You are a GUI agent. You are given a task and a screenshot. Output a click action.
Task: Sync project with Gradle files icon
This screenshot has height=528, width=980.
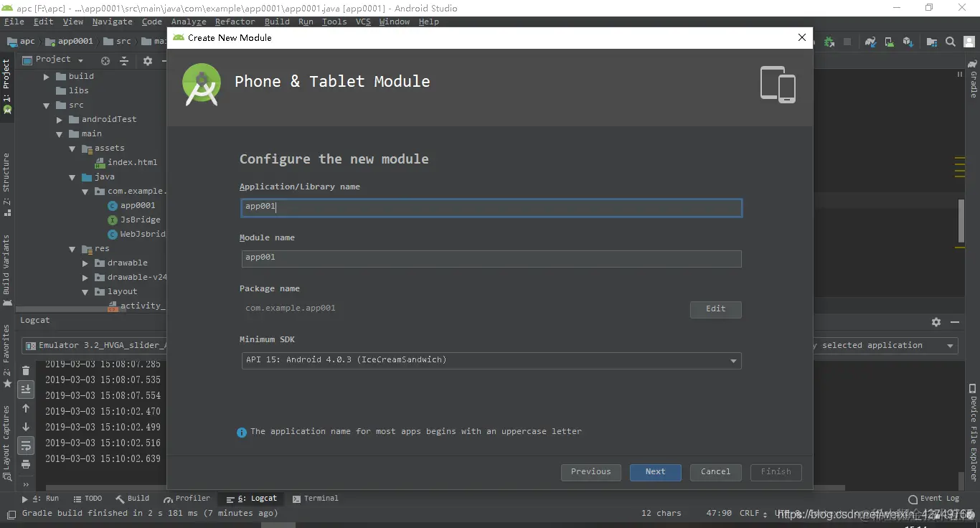[871, 42]
